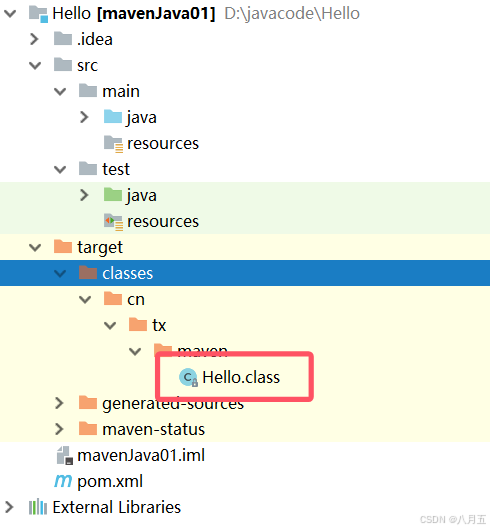Click the Maven 'm' icon for pom.xml
This screenshot has width=490, height=531.
click(x=63, y=481)
